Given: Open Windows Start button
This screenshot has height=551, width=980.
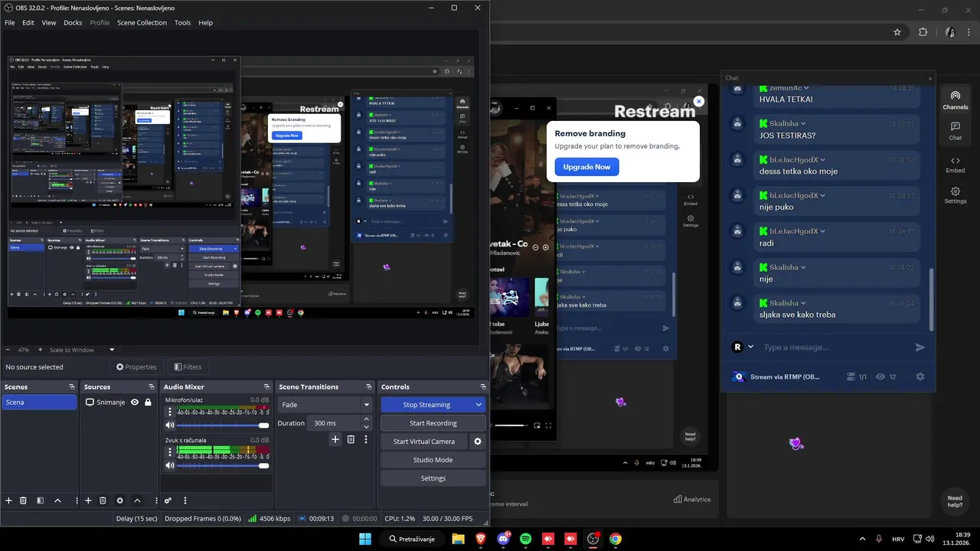Looking at the screenshot, I should [364, 539].
